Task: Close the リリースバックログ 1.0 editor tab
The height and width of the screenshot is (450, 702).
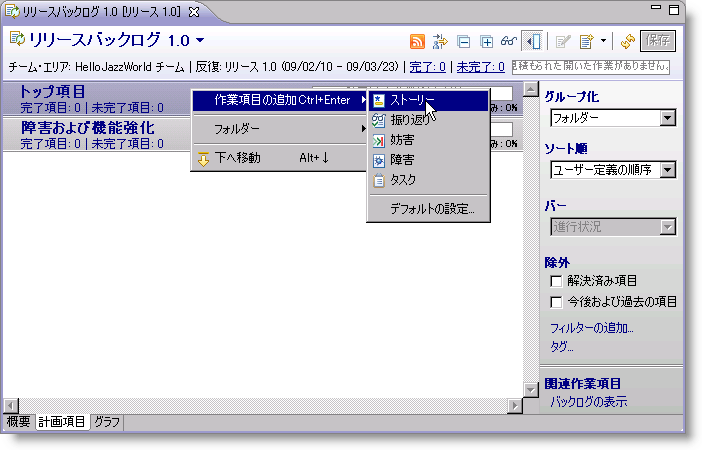Action: 193,12
